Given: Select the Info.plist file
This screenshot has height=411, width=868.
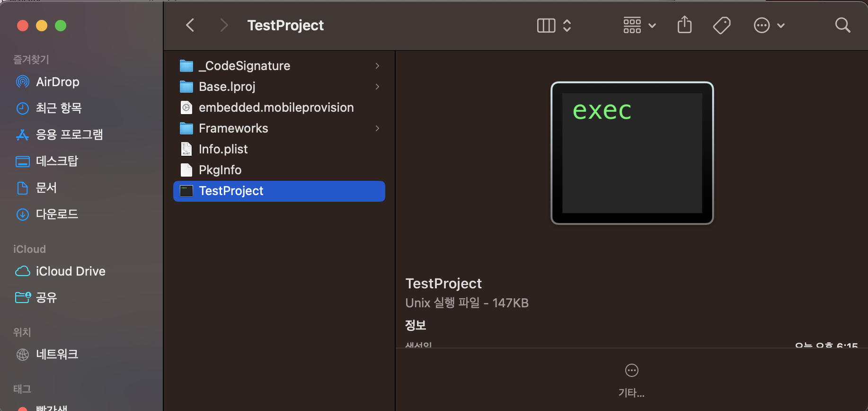Looking at the screenshot, I should tap(223, 149).
